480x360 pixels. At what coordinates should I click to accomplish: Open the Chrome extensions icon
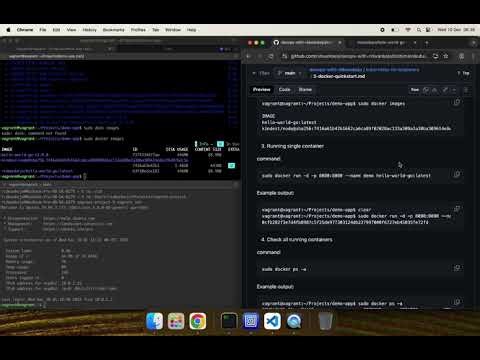[462, 56]
